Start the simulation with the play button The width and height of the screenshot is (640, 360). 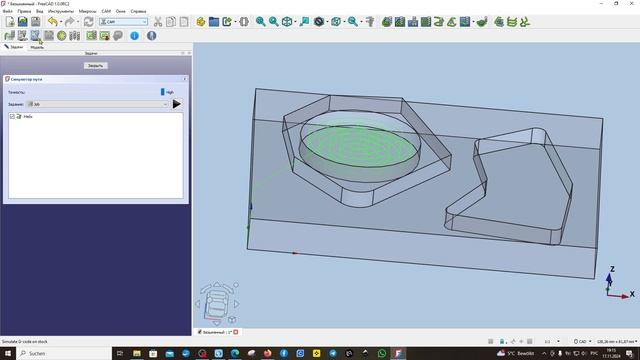[x=177, y=104]
